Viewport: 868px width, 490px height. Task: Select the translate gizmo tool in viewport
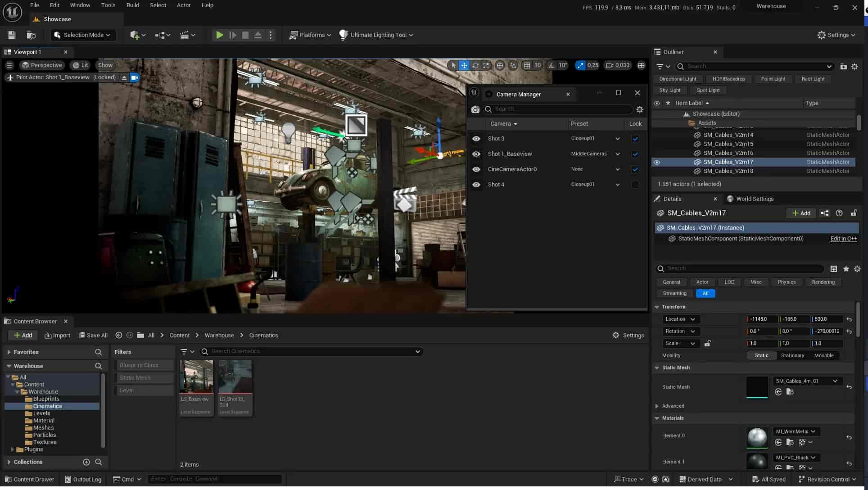[464, 65]
